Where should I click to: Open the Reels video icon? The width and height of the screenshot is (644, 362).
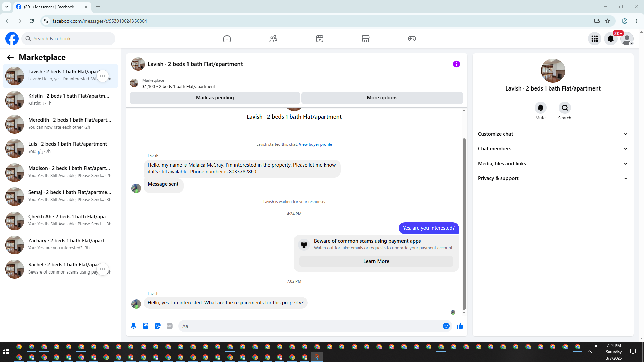(320, 39)
